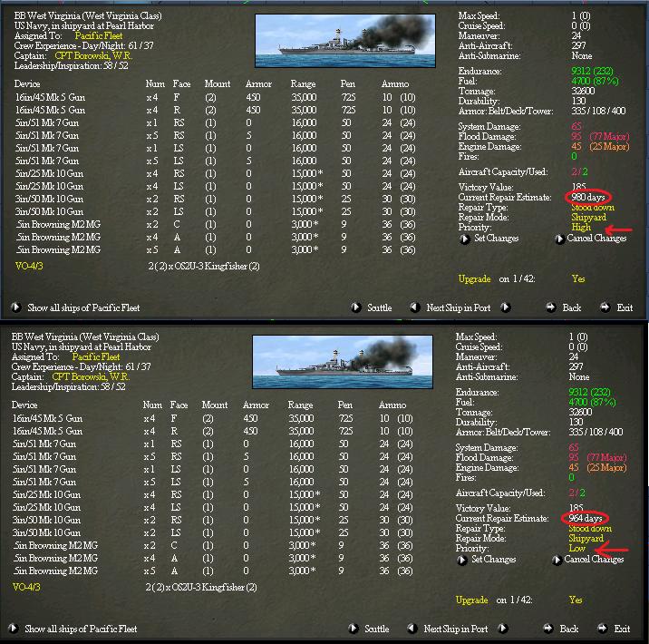Image resolution: width=649 pixels, height=644 pixels.
Task: Click Show all ships icon in lower panel
Action: 14,629
